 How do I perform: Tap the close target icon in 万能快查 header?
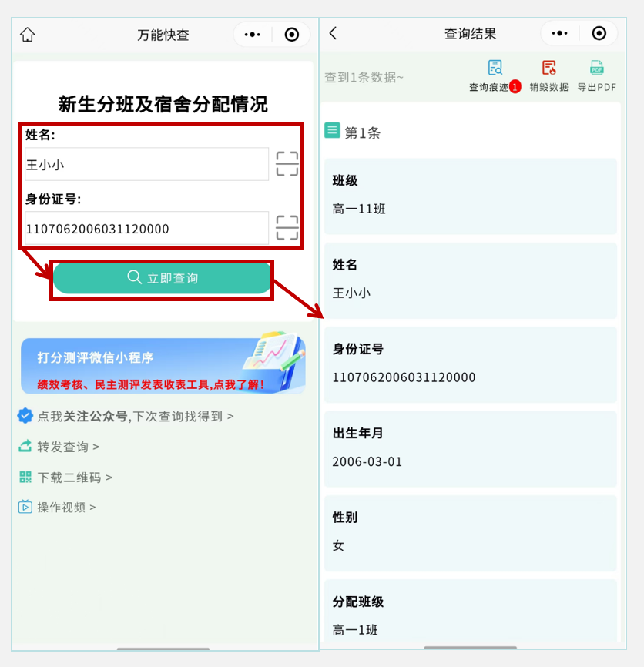292,35
